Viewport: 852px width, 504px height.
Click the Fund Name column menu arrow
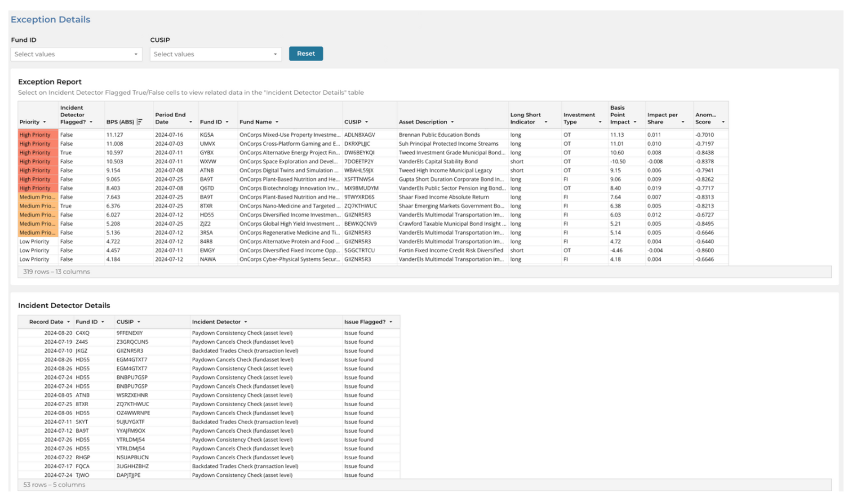(x=277, y=122)
